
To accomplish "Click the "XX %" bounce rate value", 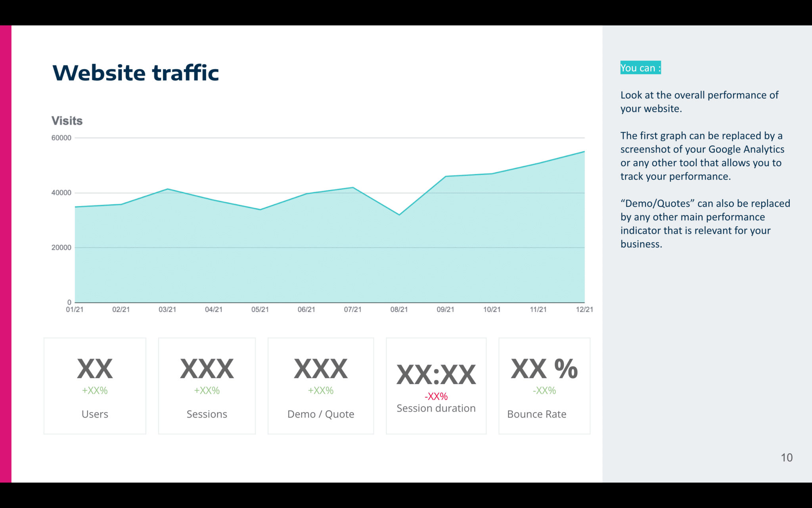I will coord(544,369).
